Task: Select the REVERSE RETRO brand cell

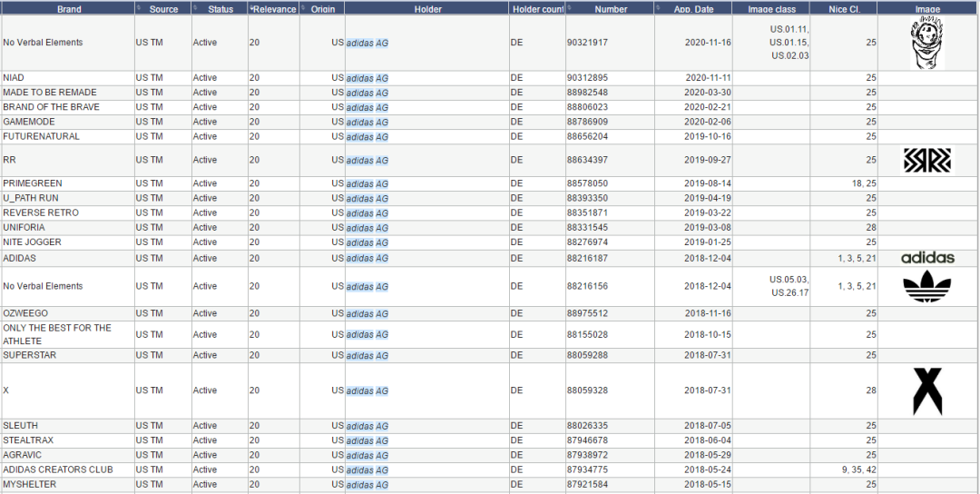Action: 67,212
